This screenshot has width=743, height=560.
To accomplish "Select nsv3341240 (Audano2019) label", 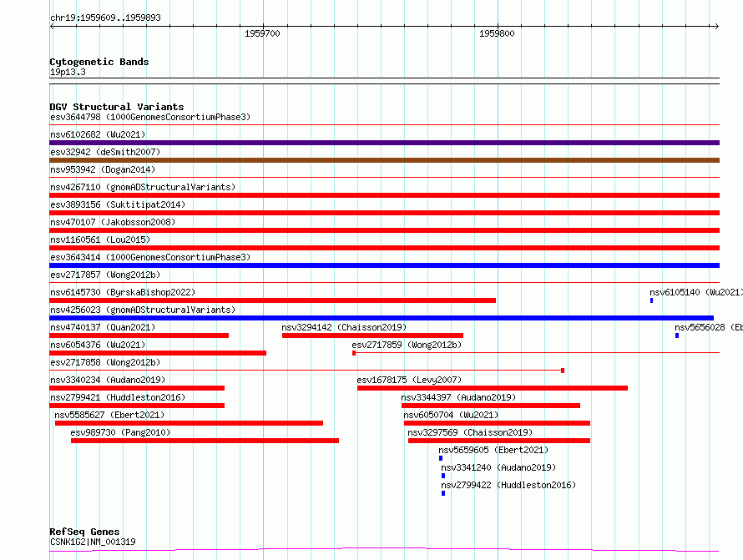I will (x=498, y=467).
